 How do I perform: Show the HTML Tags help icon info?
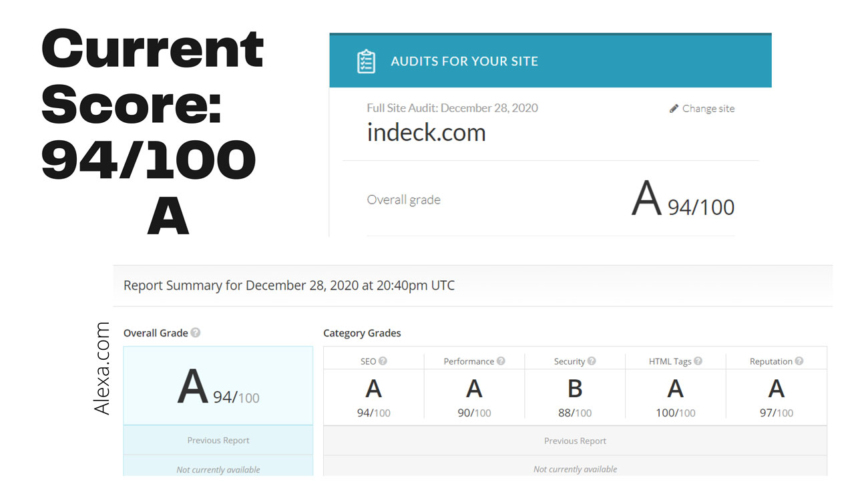tap(698, 361)
